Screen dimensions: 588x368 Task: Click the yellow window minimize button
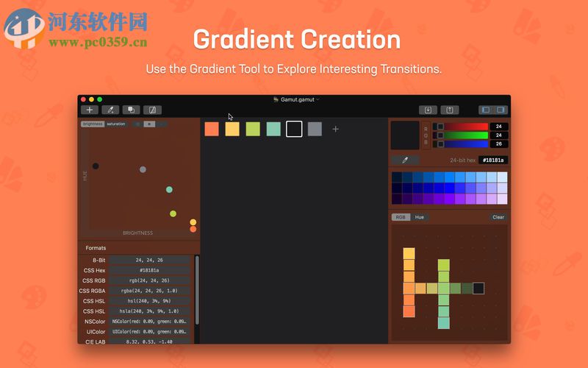[91, 99]
